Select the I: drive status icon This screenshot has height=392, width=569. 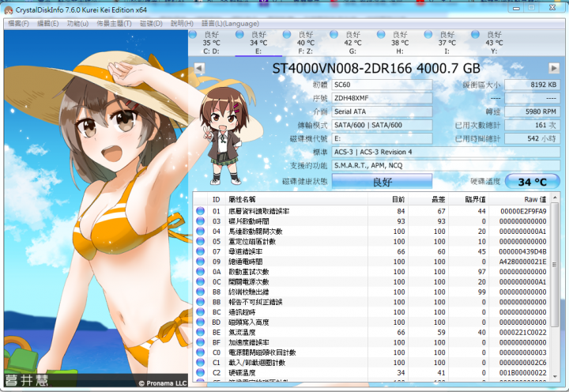428,35
